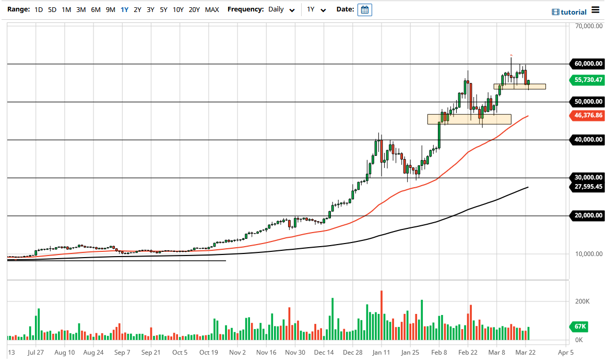Select the 3M range
Screen dimensions: 607x364
(80, 9)
